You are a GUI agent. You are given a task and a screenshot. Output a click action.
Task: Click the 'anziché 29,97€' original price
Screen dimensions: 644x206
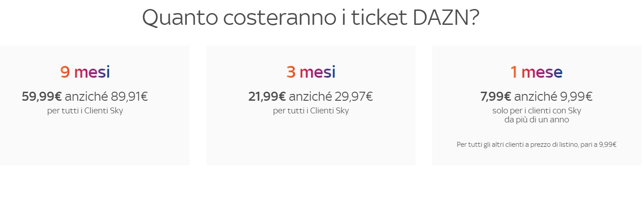[x=331, y=96]
